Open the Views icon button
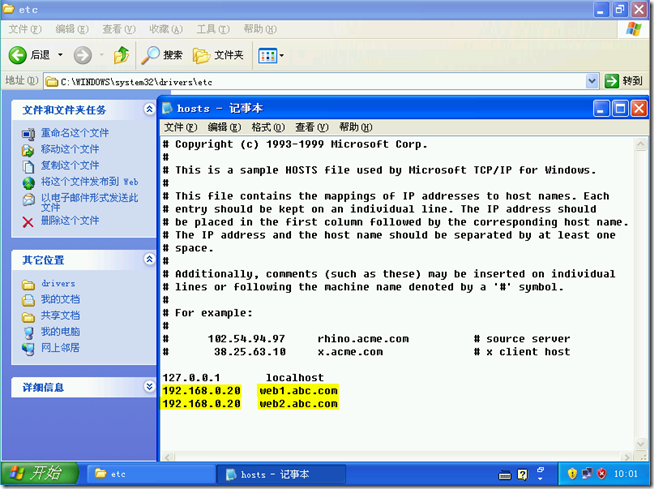The image size is (654, 489). pos(267,55)
